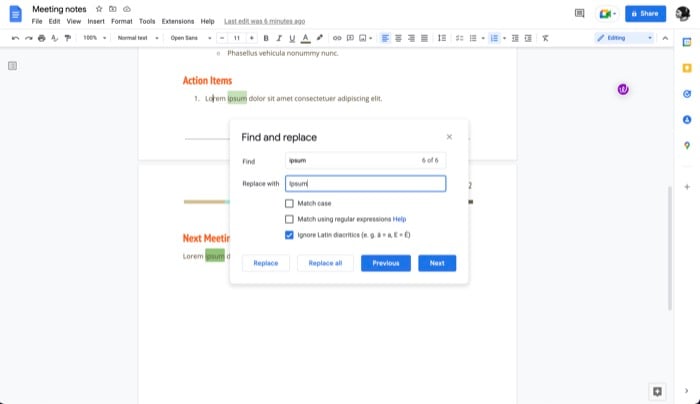Clear formatting

546,38
